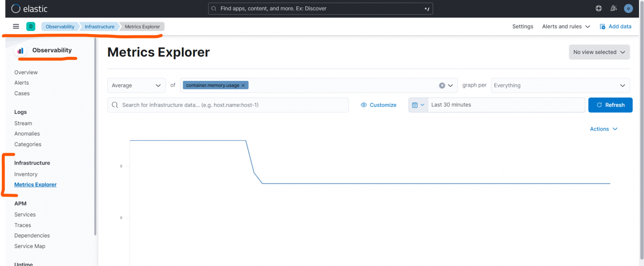The width and height of the screenshot is (644, 266).
Task: Expand the No view selected dropdown
Action: coord(599,52)
